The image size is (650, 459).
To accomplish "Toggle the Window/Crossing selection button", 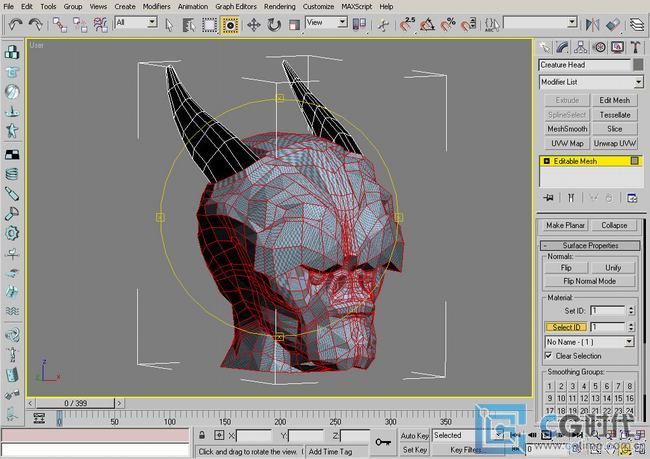I will tap(230, 25).
